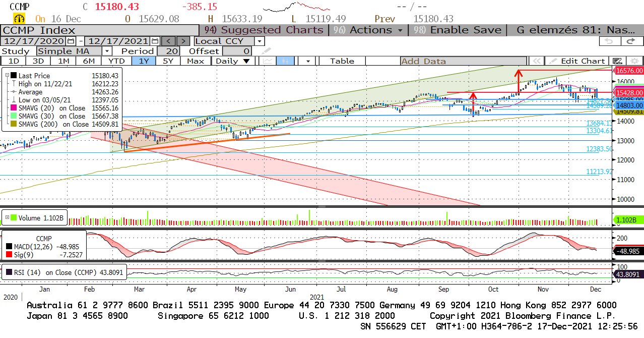Select the Max range tab
This screenshot has height=338, width=644.
tap(195, 61)
